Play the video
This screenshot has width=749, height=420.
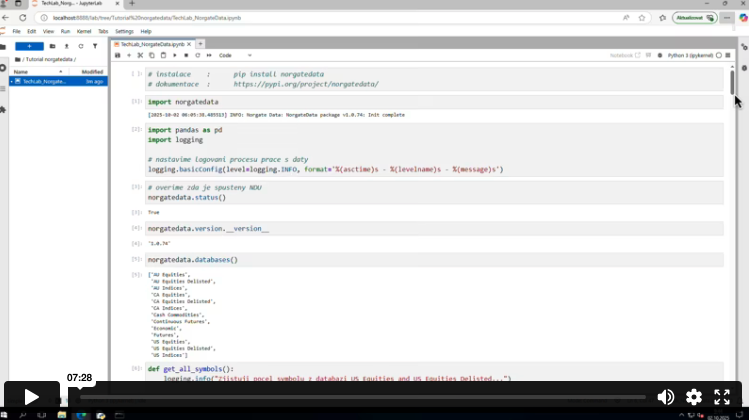[x=31, y=397]
